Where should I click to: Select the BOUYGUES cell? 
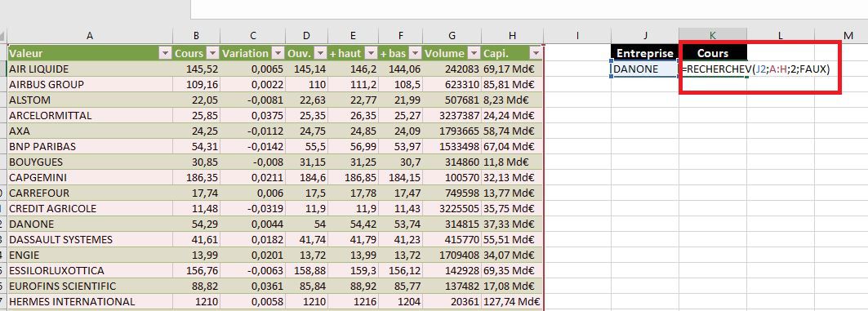coord(90,162)
